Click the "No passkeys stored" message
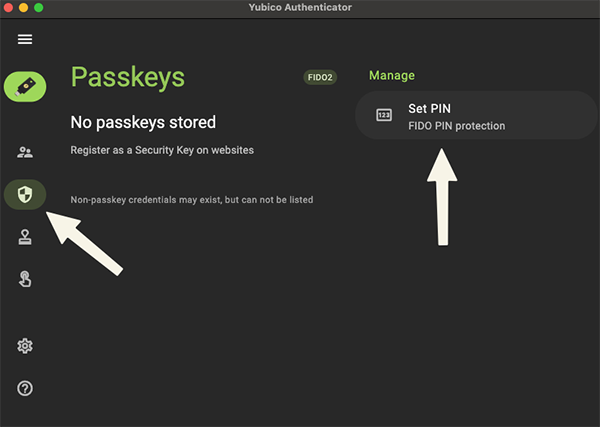This screenshot has width=600, height=427. [x=143, y=122]
